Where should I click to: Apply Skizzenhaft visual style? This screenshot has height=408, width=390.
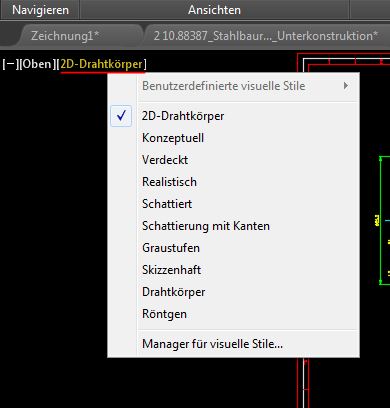click(x=233, y=270)
